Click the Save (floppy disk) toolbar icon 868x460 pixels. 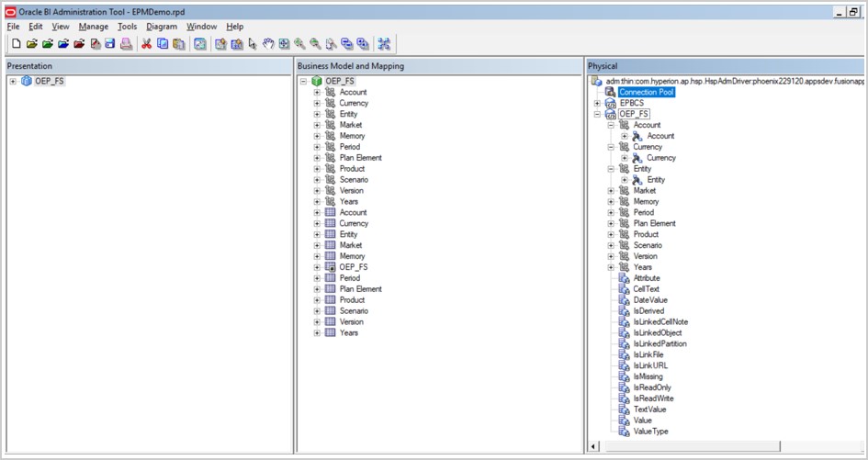coord(110,44)
